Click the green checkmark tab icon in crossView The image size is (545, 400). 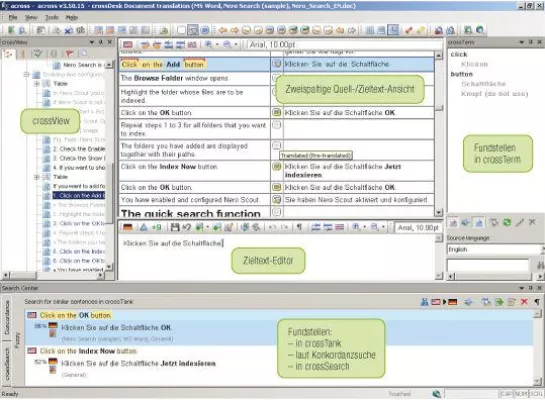point(37,54)
